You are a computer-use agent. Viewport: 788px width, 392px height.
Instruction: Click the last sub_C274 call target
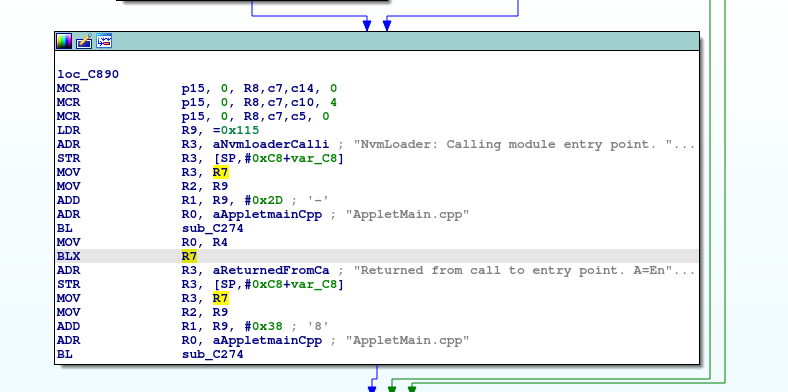coord(213,354)
